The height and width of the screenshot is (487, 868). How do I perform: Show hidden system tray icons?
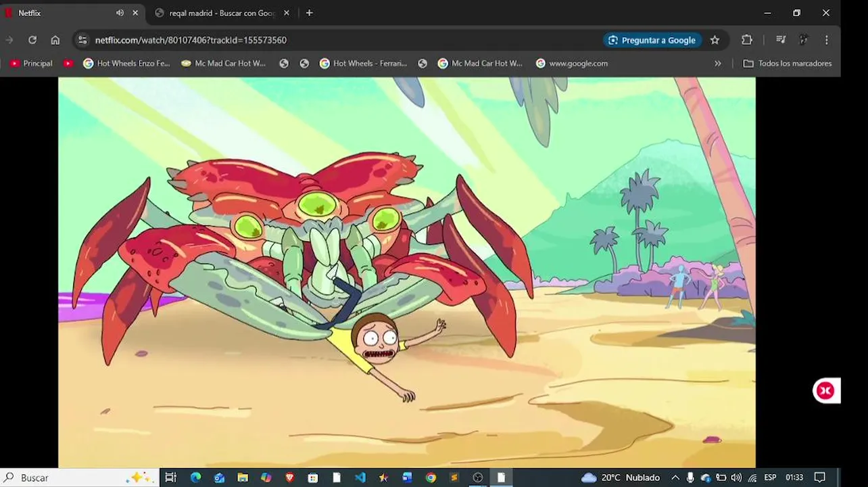click(x=675, y=478)
